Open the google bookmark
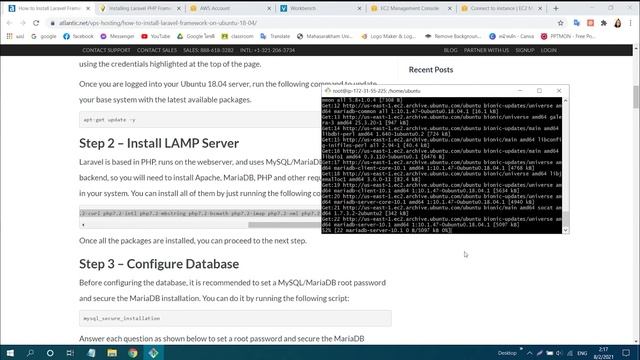The height and width of the screenshot is (360, 640). tap(44, 36)
